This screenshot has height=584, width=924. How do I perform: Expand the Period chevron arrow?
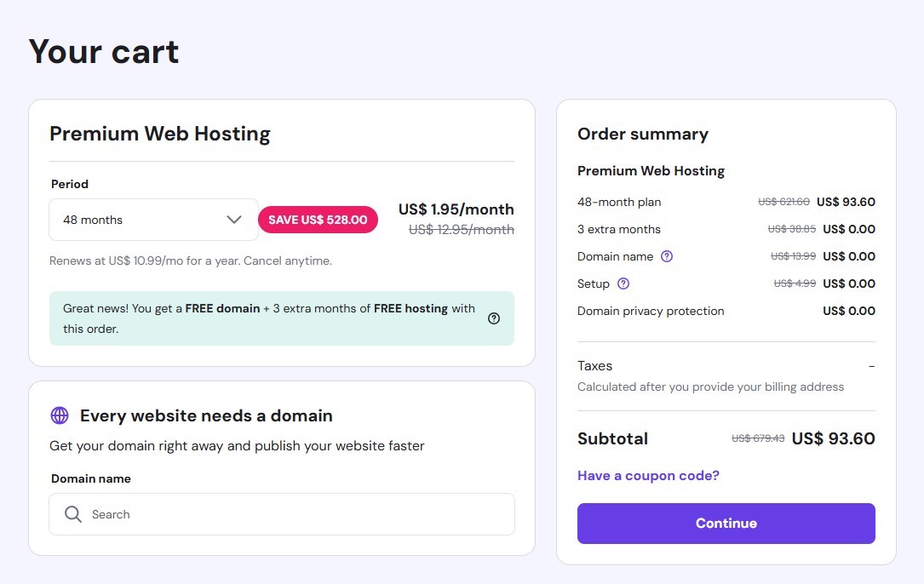[234, 220]
